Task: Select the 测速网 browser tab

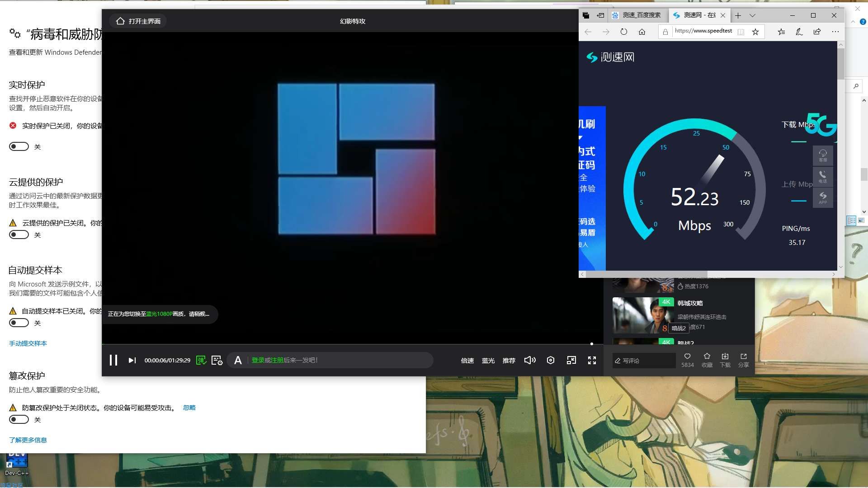Action: (695, 15)
